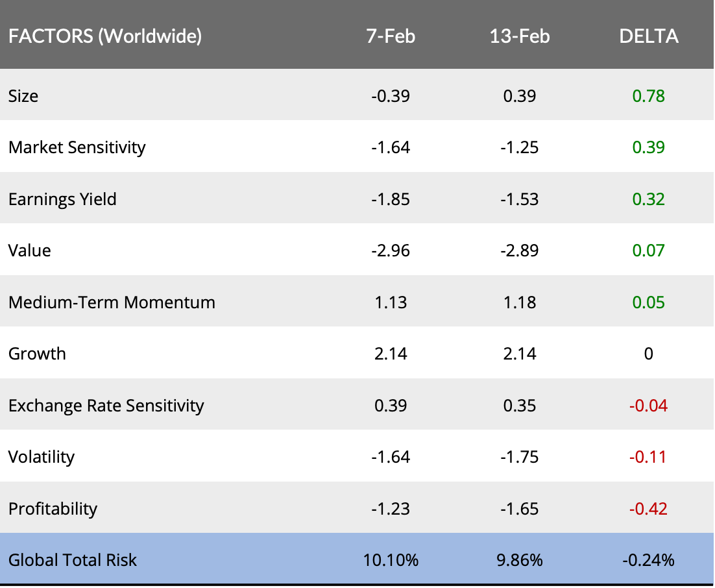715x588 pixels.
Task: Select the Growth factor label
Action: click(x=37, y=354)
